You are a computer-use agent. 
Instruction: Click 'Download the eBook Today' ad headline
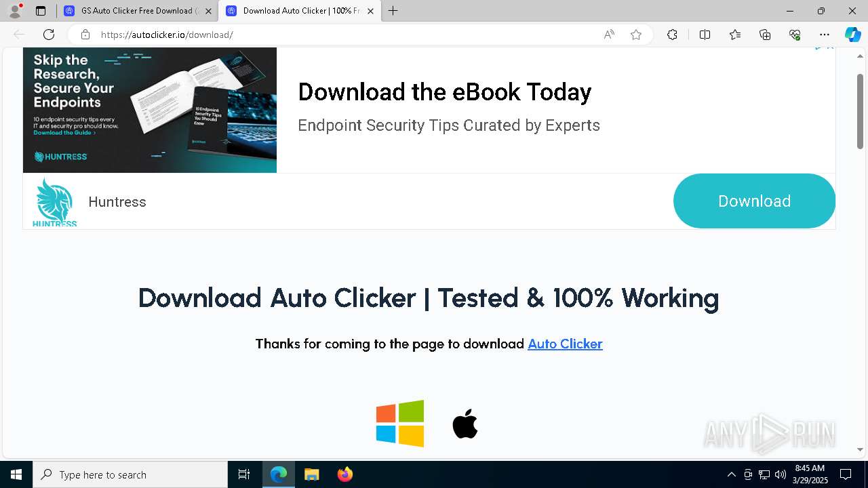pyautogui.click(x=445, y=92)
